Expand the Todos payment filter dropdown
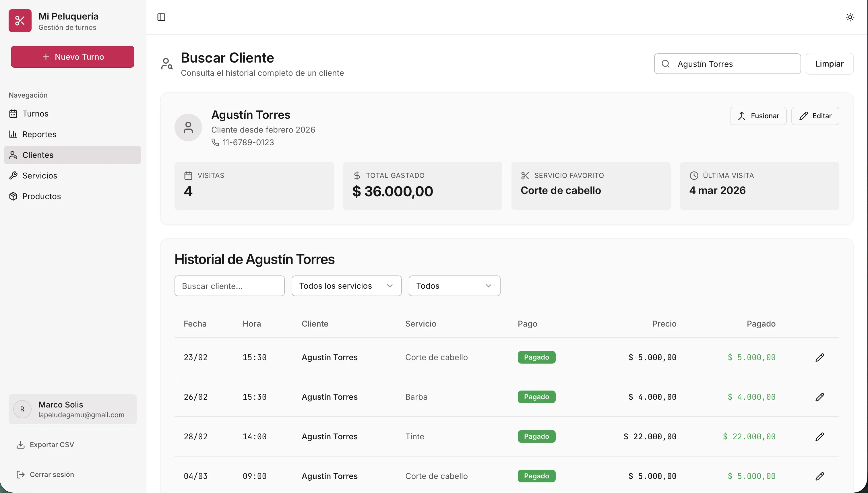 point(454,286)
